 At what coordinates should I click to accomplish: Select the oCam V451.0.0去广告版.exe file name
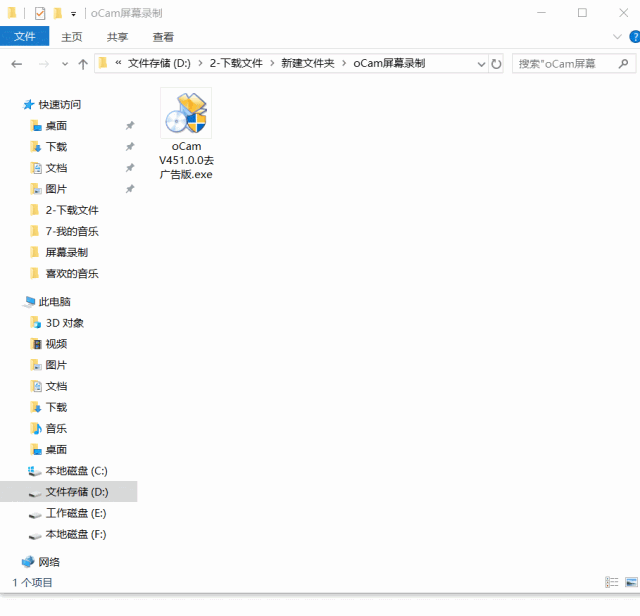(186, 160)
